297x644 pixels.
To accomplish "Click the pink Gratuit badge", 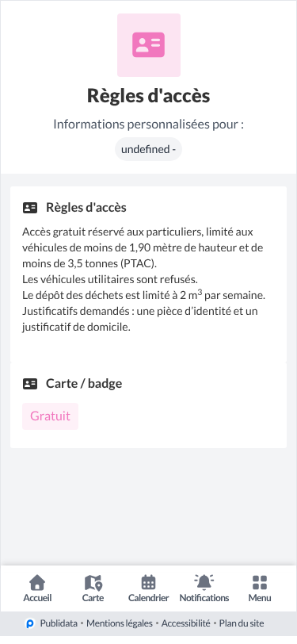I will pyautogui.click(x=50, y=416).
